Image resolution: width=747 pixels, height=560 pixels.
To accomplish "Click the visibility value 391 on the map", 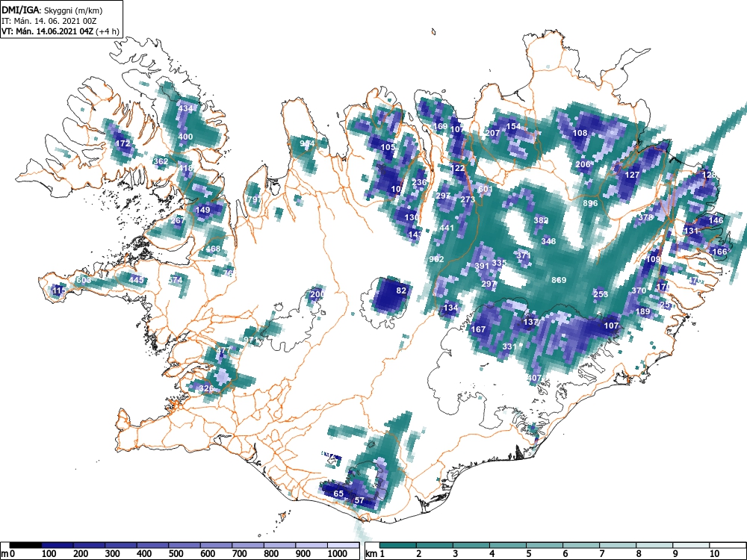I will [482, 266].
